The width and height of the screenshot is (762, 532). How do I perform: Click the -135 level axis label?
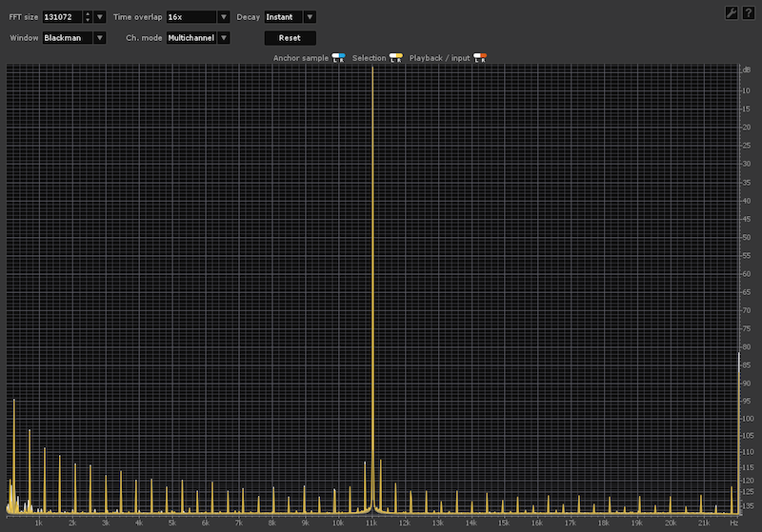[747, 505]
